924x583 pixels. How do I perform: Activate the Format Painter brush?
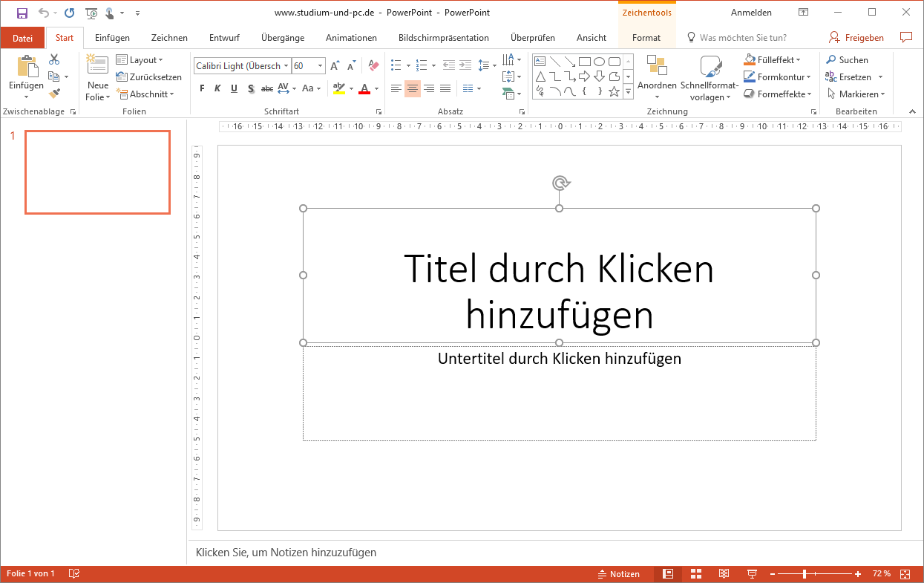[54, 94]
